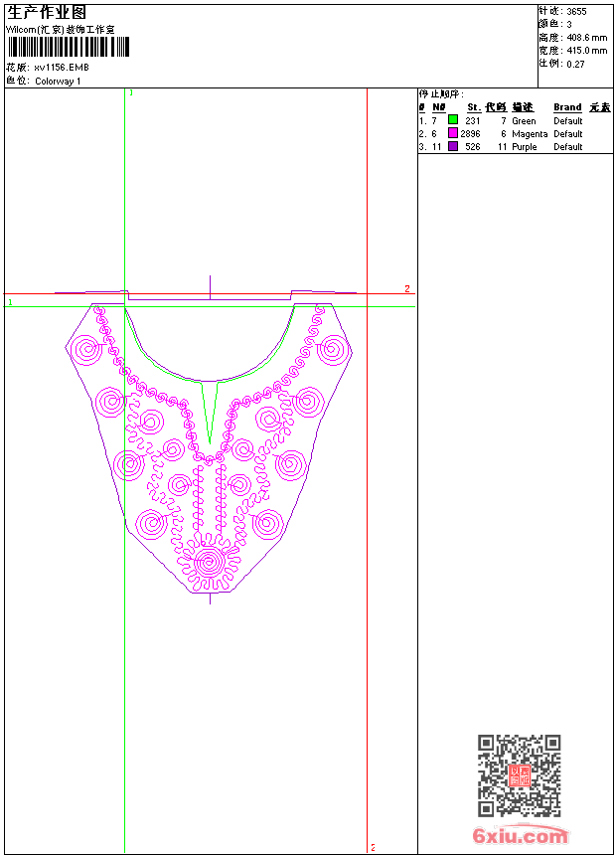616x855 pixels.
Task: Select the Purple description cell
Action: pyautogui.click(x=525, y=147)
